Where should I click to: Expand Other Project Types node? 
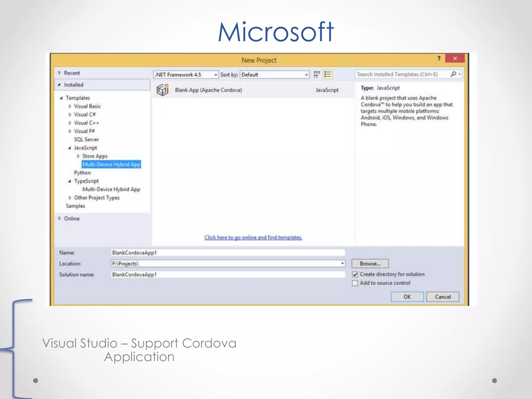[x=70, y=198]
